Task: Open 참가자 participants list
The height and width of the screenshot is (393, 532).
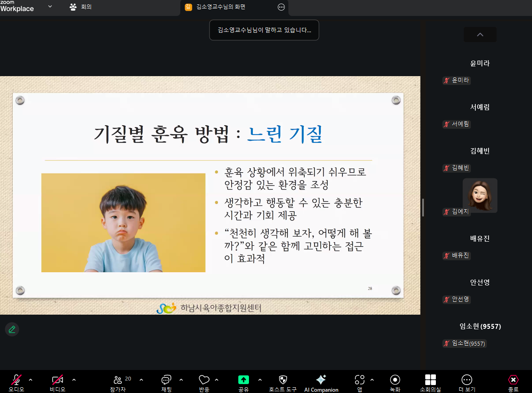Action: 118,380
